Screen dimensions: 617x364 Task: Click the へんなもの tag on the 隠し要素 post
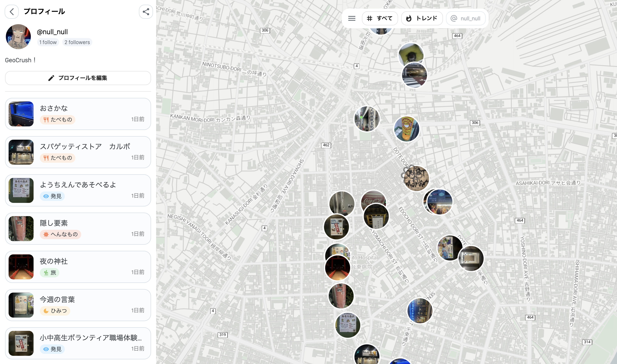click(x=60, y=234)
